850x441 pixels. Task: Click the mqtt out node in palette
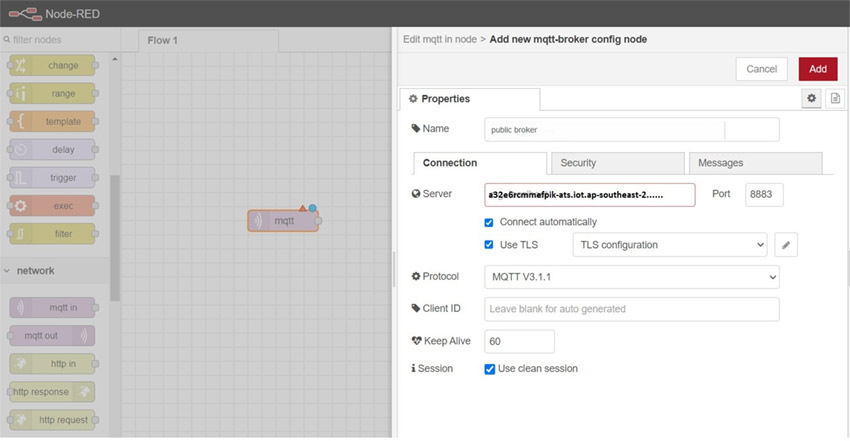(53, 336)
